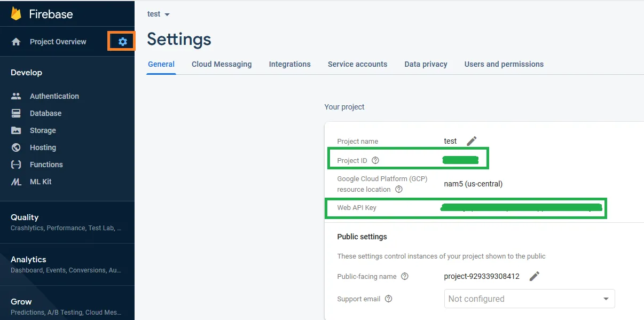The image size is (644, 320).
Task: Open the test project dropdown
Action: pos(159,14)
